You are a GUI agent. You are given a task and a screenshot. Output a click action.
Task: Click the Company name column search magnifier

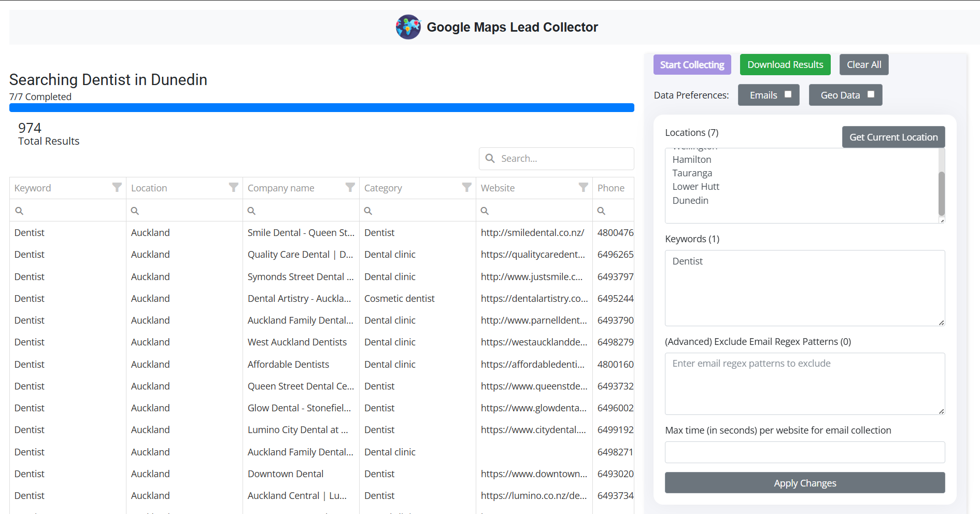coord(251,211)
